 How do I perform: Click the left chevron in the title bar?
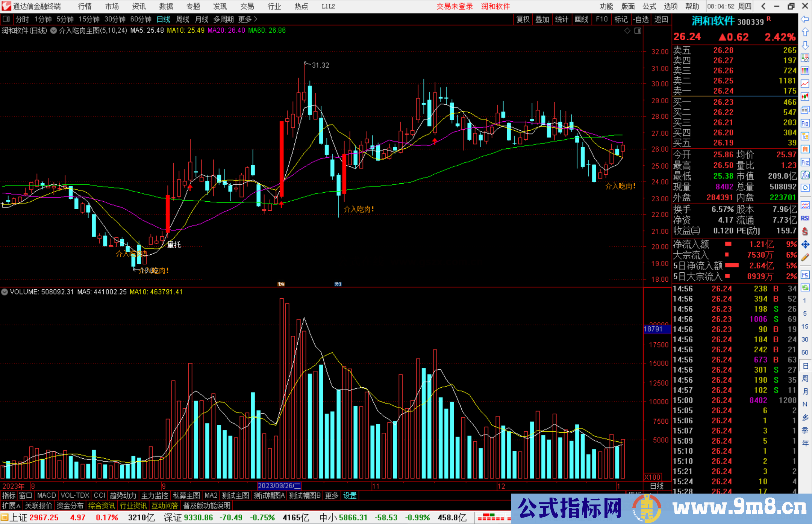click(x=763, y=6)
